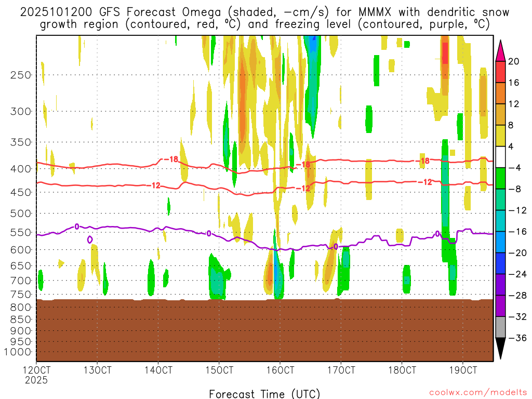Click the magenta upward arrow atop the colorbar
Screen dimensions: 532x399
pyautogui.click(x=501, y=50)
